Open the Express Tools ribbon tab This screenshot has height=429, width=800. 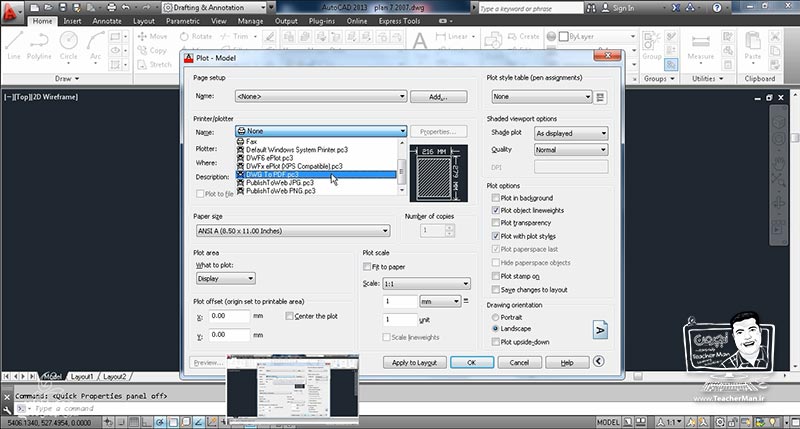point(399,21)
